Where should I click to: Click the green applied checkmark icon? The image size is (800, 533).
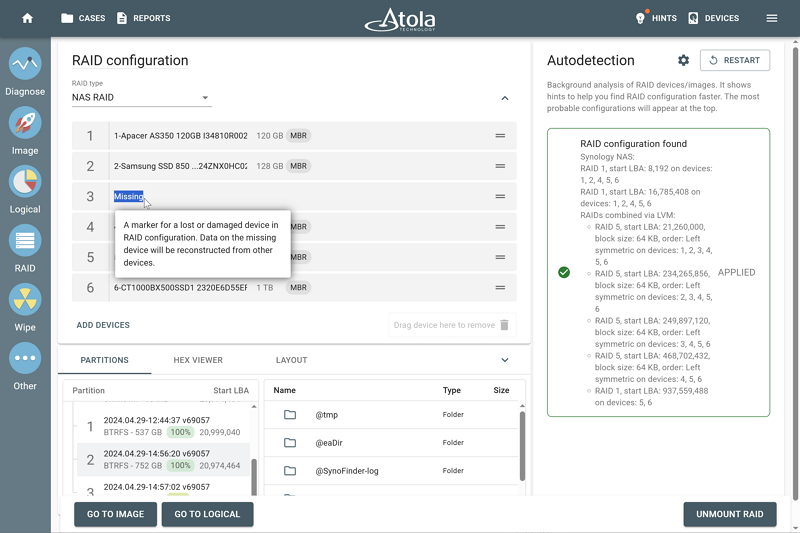564,272
